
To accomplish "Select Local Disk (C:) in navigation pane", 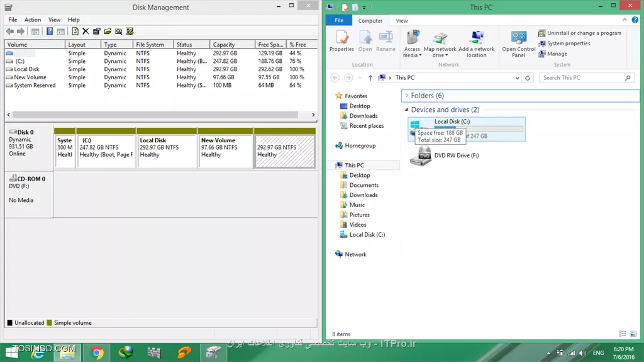I will click(x=362, y=234).
